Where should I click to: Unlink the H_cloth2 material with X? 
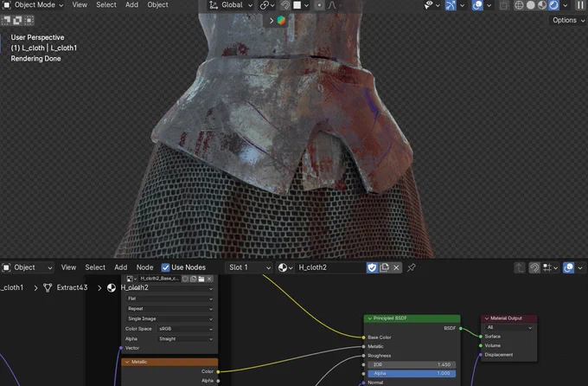pos(396,267)
